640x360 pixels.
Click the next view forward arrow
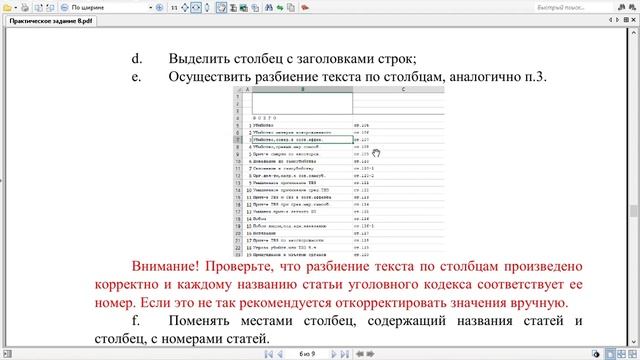[370, 354]
